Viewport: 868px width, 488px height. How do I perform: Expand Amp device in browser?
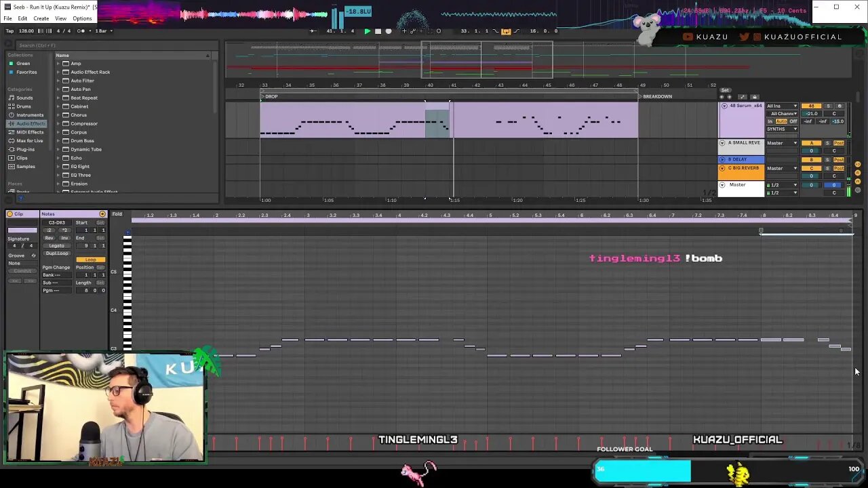(x=59, y=64)
